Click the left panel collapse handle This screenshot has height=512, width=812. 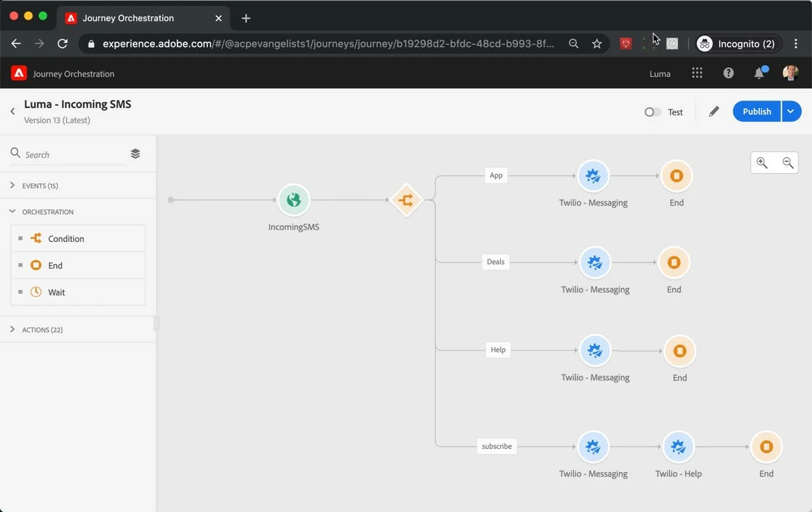pos(156,324)
